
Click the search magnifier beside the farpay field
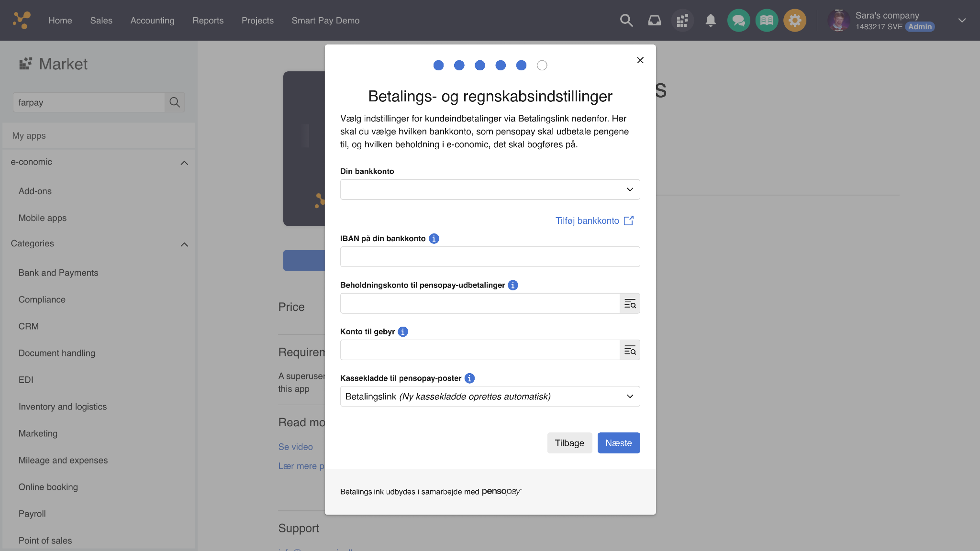pos(175,102)
